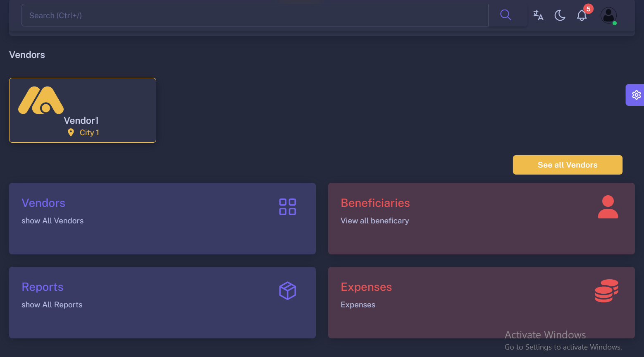The width and height of the screenshot is (644, 357).
Task: Select the Vendor1 name text
Action: 81,120
